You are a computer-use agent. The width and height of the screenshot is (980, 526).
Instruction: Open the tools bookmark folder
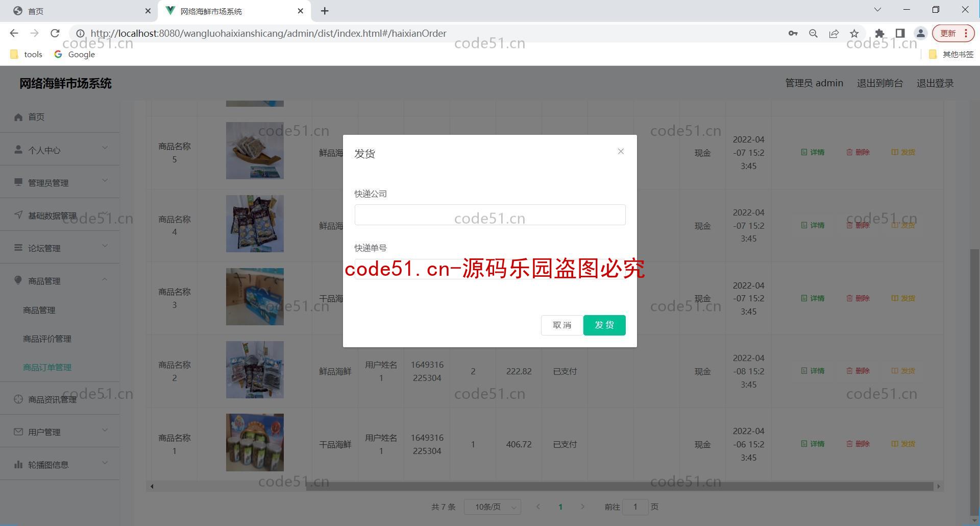click(27, 54)
